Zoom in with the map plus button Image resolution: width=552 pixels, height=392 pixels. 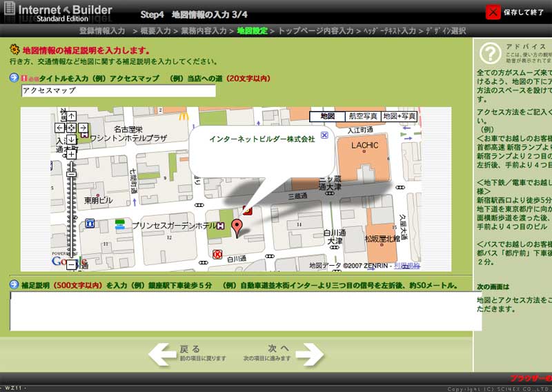[71, 154]
